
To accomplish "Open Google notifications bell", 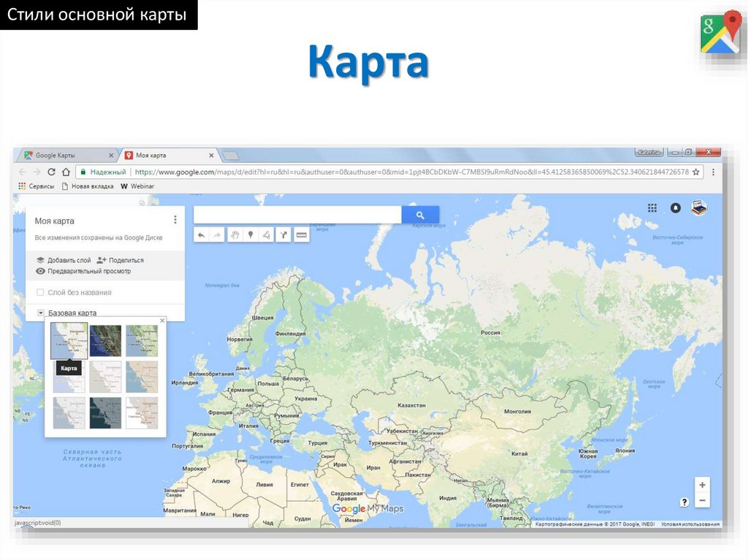I will (x=676, y=208).
